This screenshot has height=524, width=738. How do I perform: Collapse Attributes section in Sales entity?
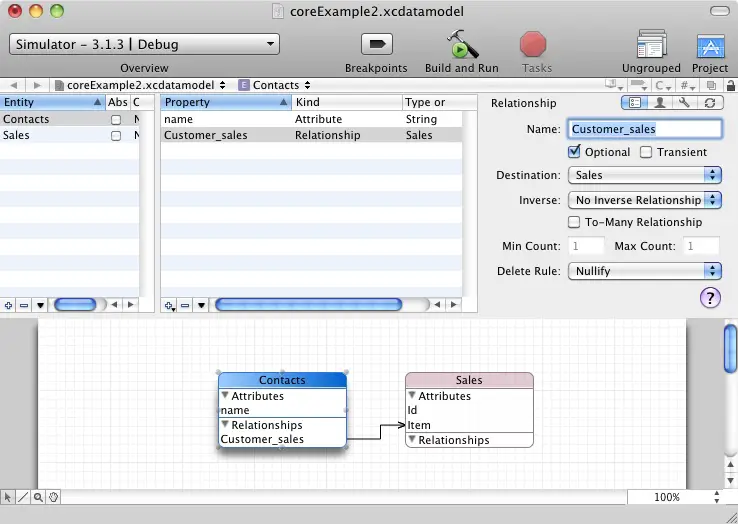pyautogui.click(x=412, y=396)
